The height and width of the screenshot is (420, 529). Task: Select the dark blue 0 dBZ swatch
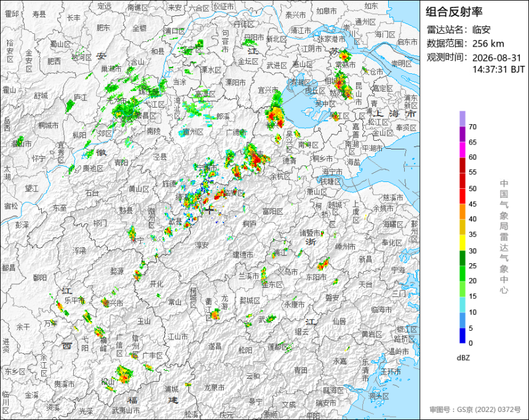point(463,336)
